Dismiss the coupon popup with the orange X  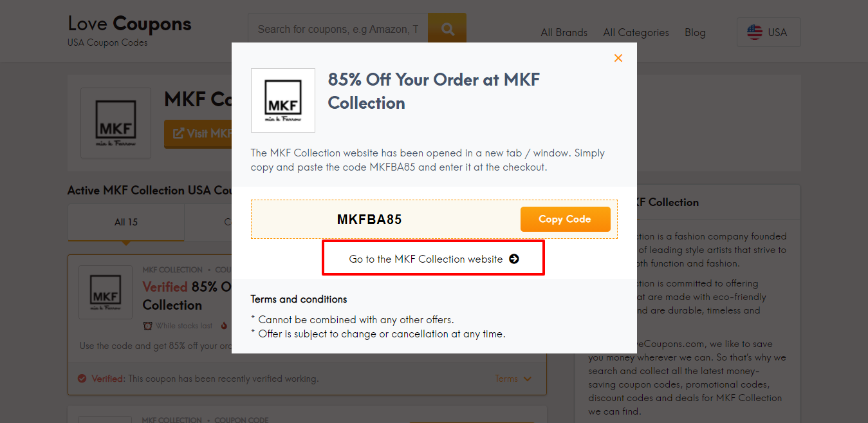click(618, 57)
